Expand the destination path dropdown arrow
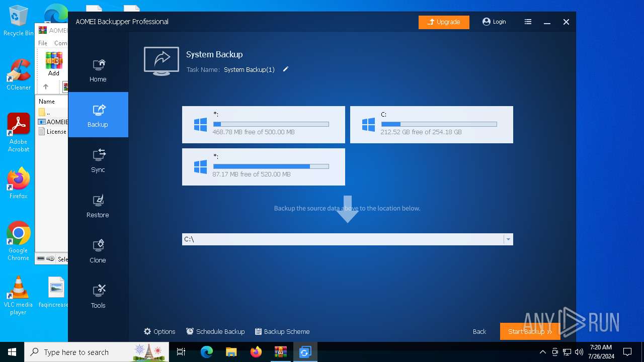This screenshot has height=362, width=644. click(508, 239)
